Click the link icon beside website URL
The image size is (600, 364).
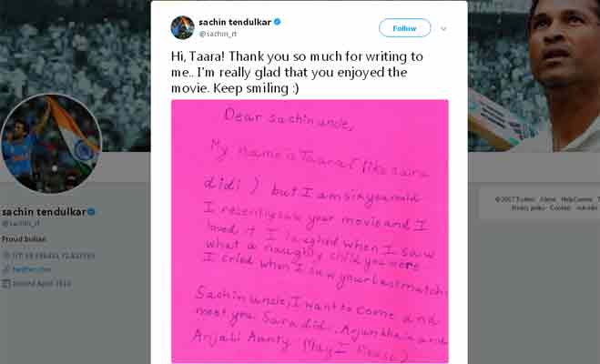[x=5, y=269]
